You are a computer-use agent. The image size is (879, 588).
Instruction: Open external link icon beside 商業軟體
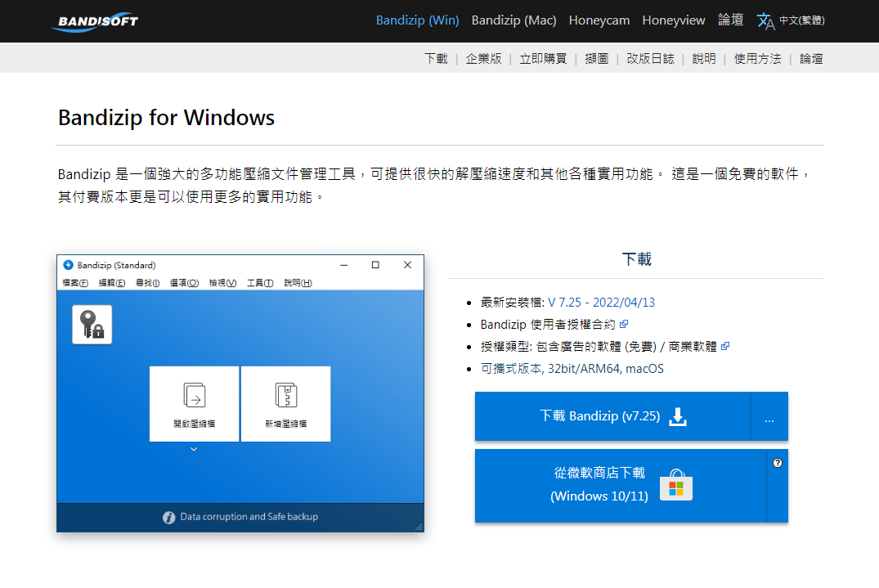725,347
